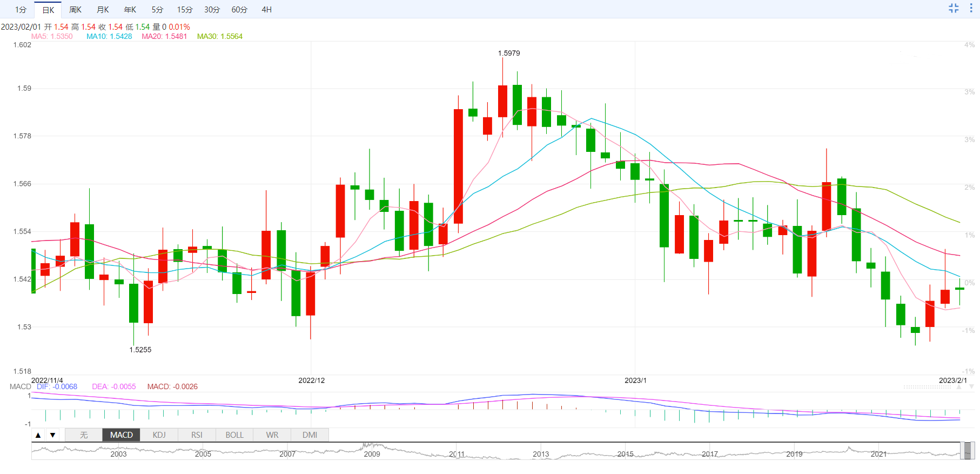Click the gray selected range window in navigator
Screen dimensions: 980x474
coord(968,451)
